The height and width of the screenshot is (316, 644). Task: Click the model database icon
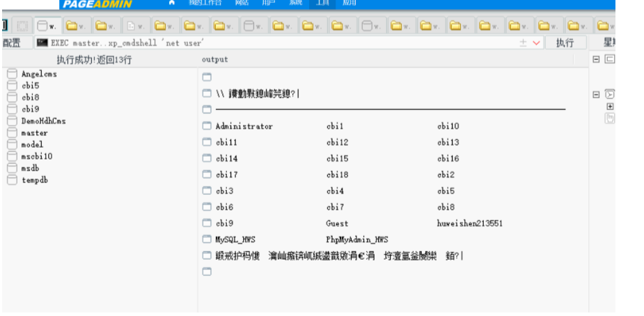(x=13, y=145)
